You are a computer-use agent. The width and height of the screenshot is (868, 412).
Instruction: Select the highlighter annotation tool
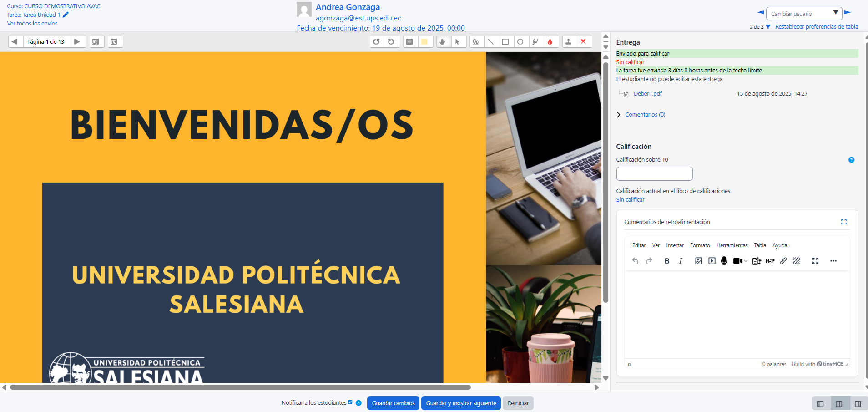click(x=535, y=41)
